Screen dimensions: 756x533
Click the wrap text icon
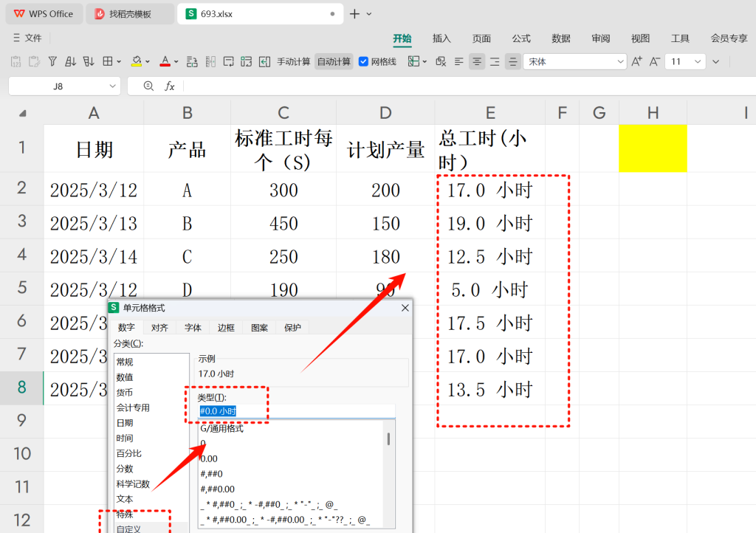point(229,62)
